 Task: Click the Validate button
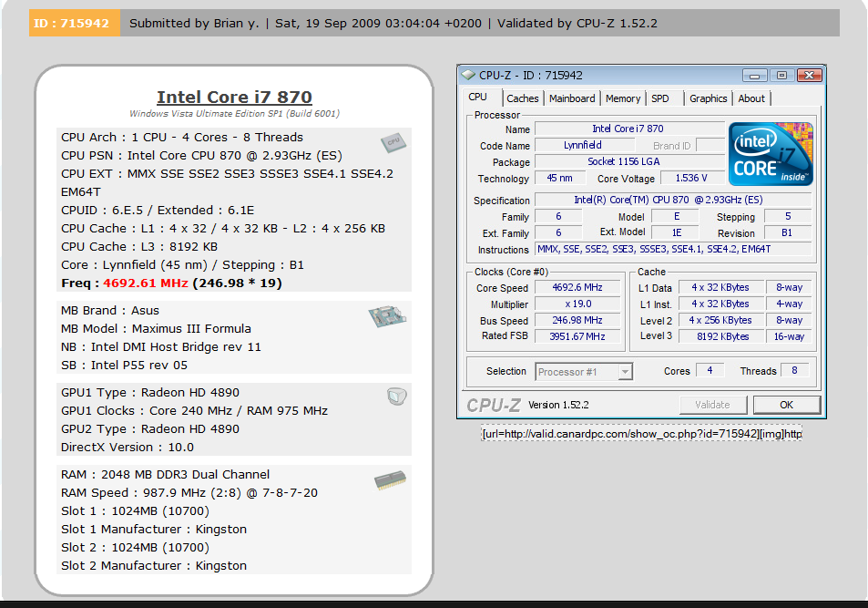coord(713,405)
